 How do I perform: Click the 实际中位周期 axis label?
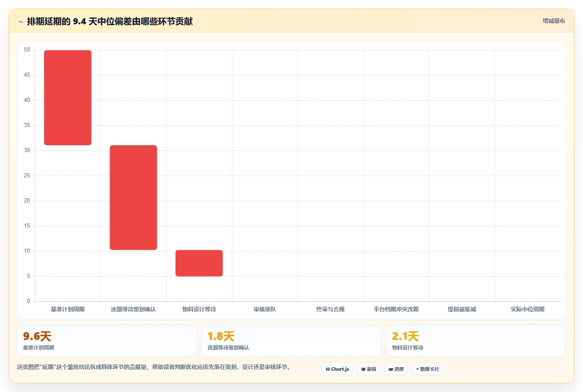(528, 309)
